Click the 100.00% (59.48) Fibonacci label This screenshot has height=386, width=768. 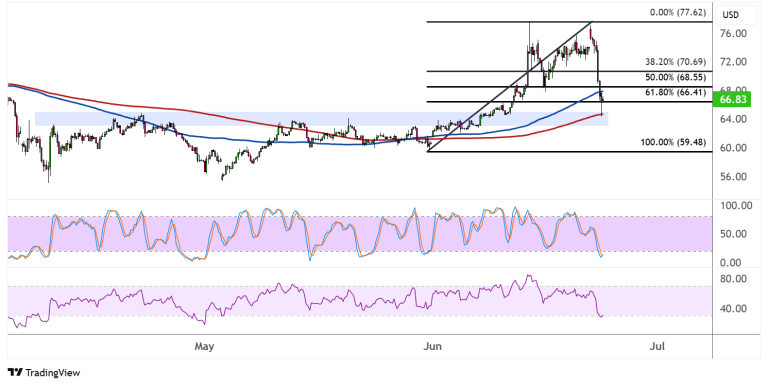(x=673, y=143)
